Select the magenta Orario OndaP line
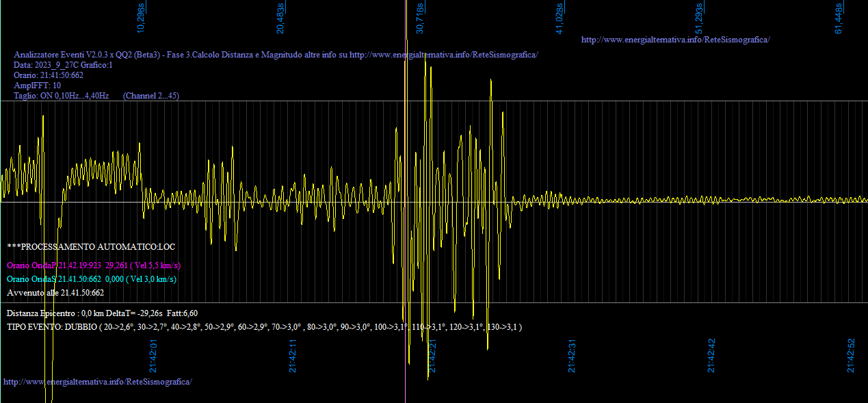 pyautogui.click(x=94, y=265)
